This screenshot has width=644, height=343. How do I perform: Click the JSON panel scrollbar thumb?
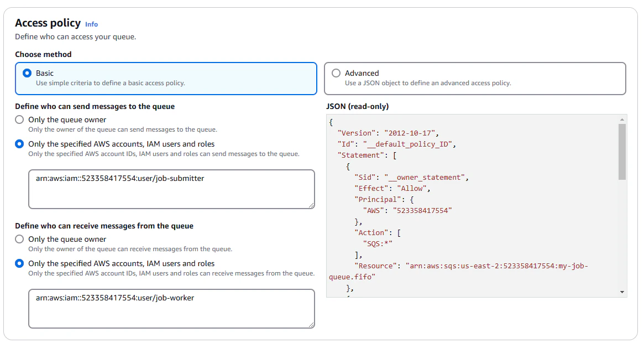(x=622, y=152)
